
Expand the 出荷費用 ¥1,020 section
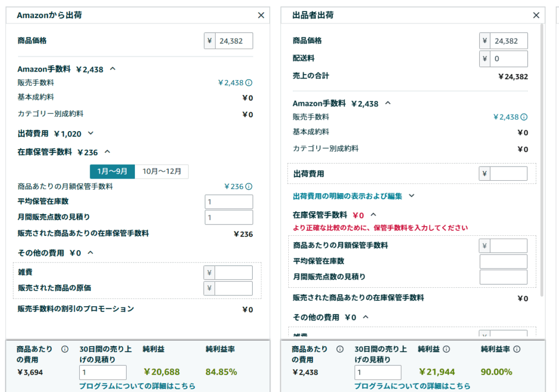coord(91,133)
